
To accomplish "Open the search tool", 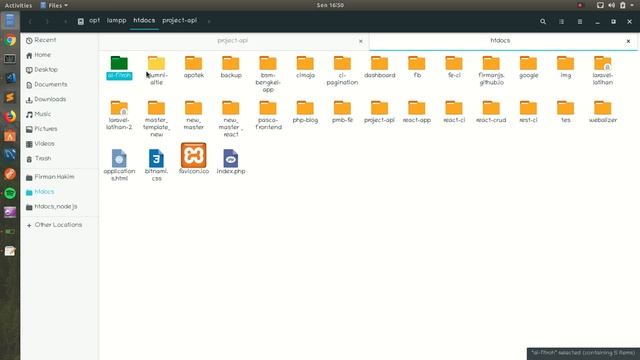I will (543, 21).
